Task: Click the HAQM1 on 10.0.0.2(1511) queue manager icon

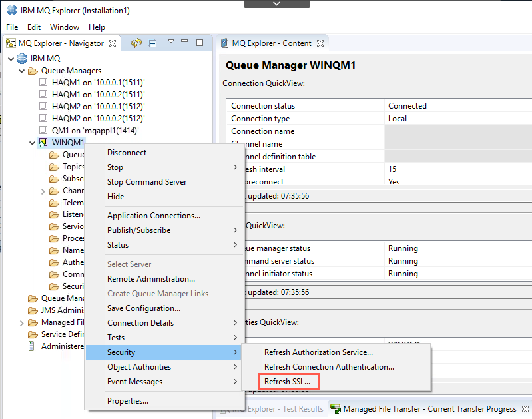Action: 43,94
